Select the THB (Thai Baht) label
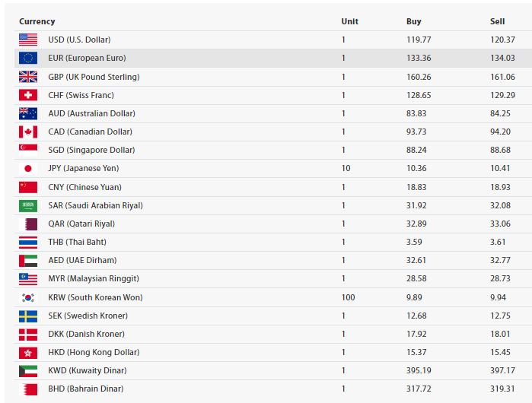Screen dimensions: 532x403 [x=78, y=242]
